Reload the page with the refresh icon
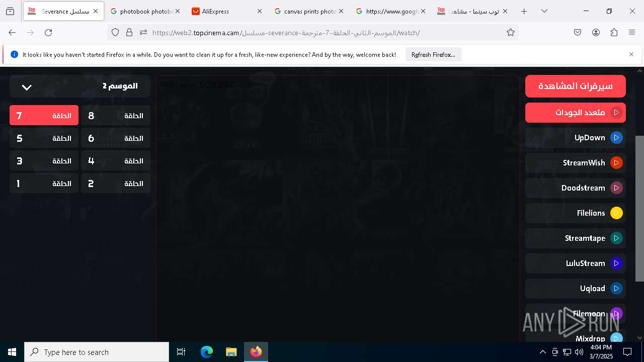 coord(48,32)
